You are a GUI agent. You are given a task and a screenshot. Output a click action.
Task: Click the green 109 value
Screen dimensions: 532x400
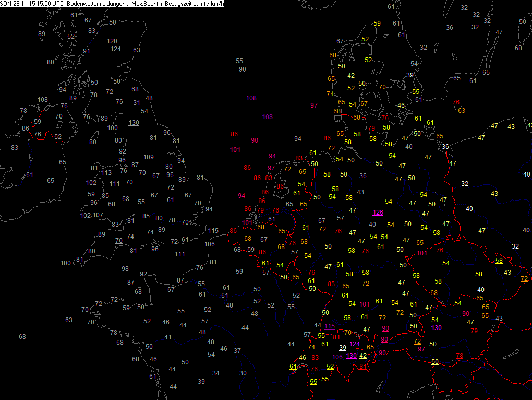[x=149, y=157]
